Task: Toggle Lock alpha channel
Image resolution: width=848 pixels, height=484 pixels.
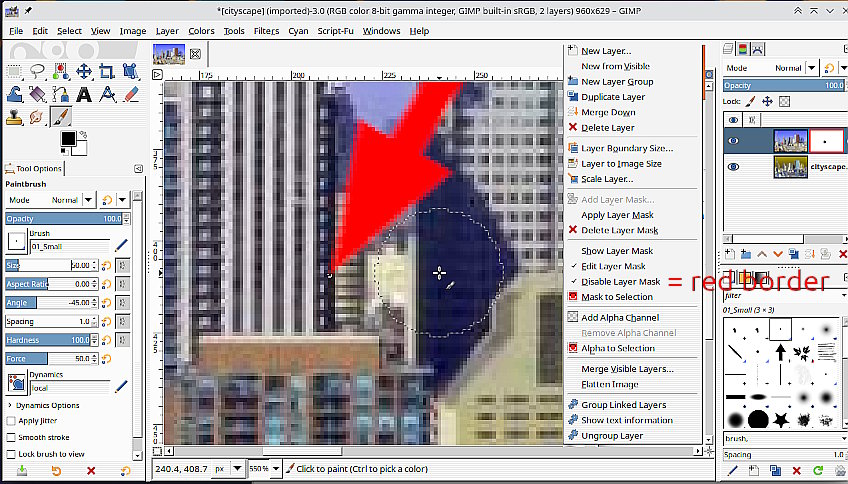Action: point(784,101)
